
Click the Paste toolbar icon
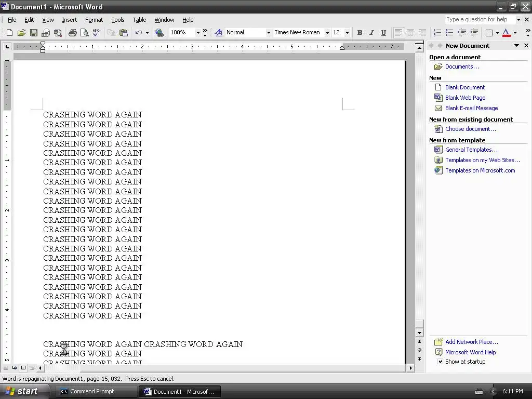click(124, 33)
